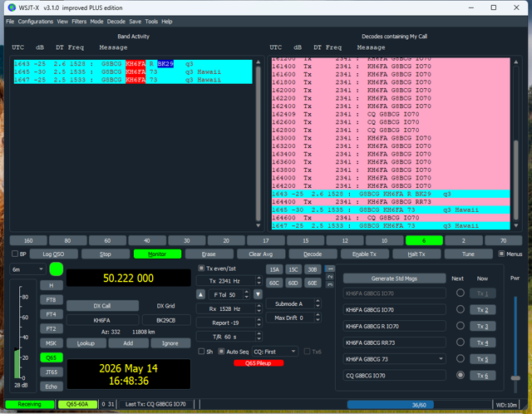Image resolution: width=532 pixels, height=414 pixels.
Task: Click the Band Activity scrollbar
Action: pyautogui.click(x=259, y=144)
